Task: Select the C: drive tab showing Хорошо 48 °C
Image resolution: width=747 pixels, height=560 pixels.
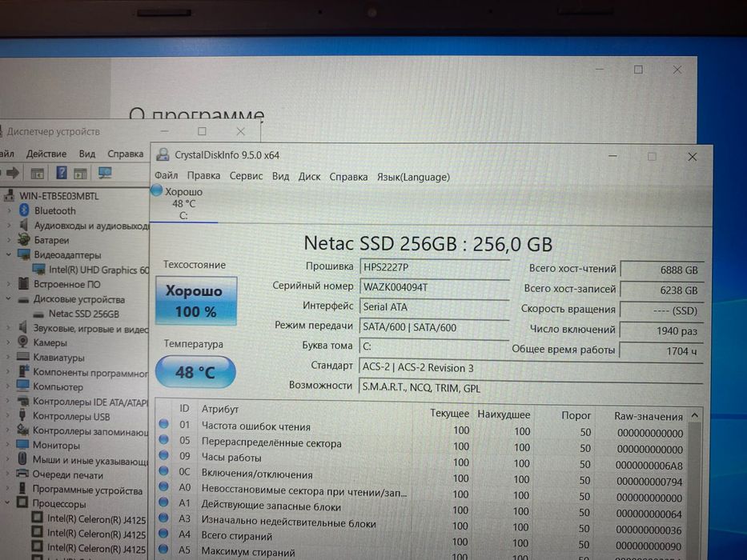Action: click(184, 204)
